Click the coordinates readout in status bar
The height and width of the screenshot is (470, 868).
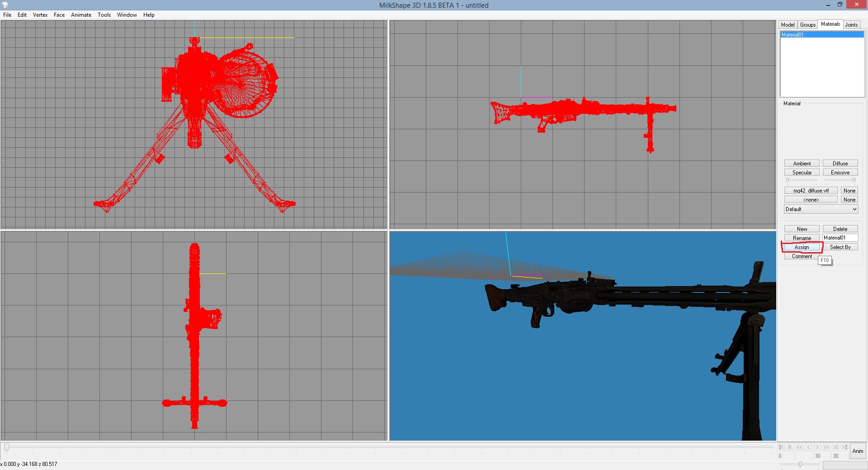pyautogui.click(x=29, y=464)
